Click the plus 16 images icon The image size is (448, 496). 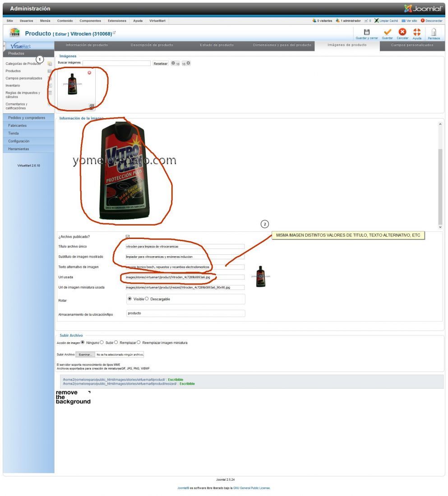pyautogui.click(x=189, y=63)
